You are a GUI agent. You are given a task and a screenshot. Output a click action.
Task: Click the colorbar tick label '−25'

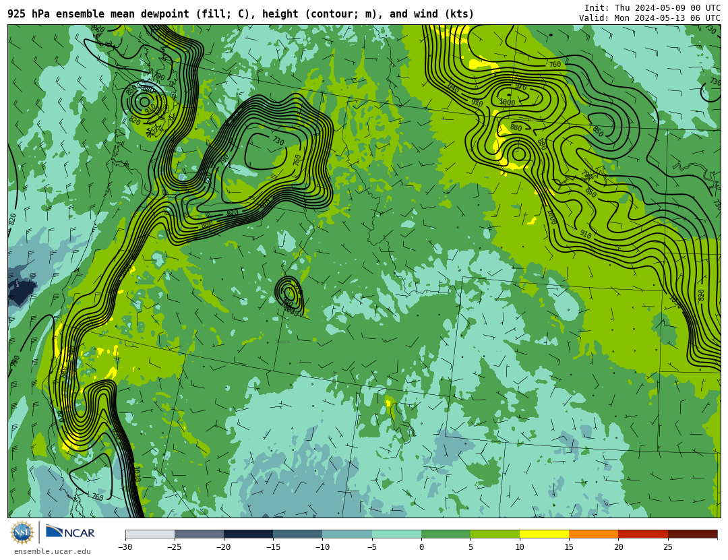pos(174,547)
